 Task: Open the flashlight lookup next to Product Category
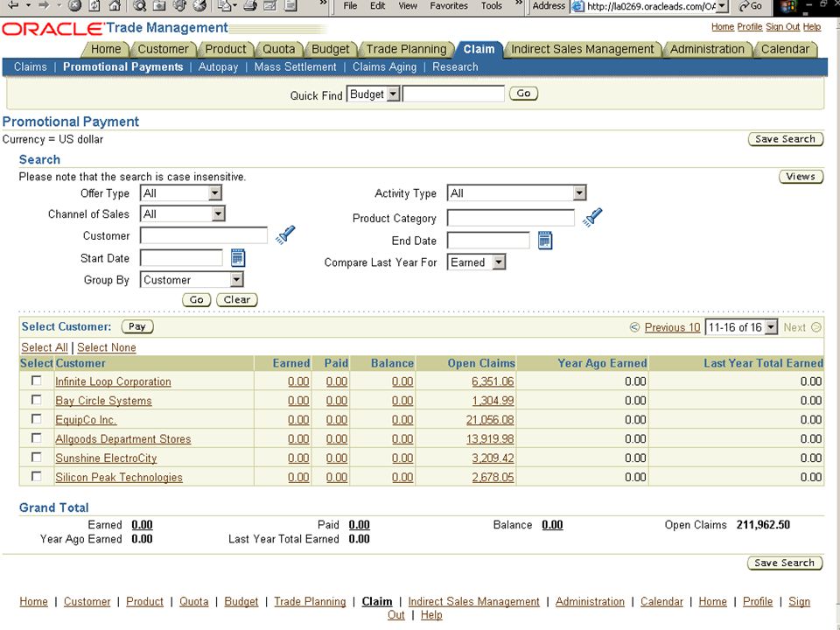[x=592, y=218]
